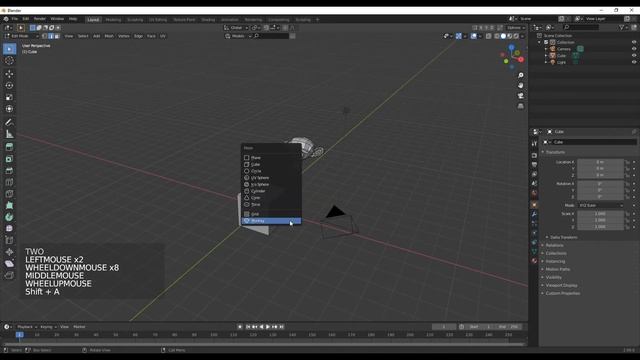
Task: Hide the Light in outliner
Action: [x=634, y=62]
